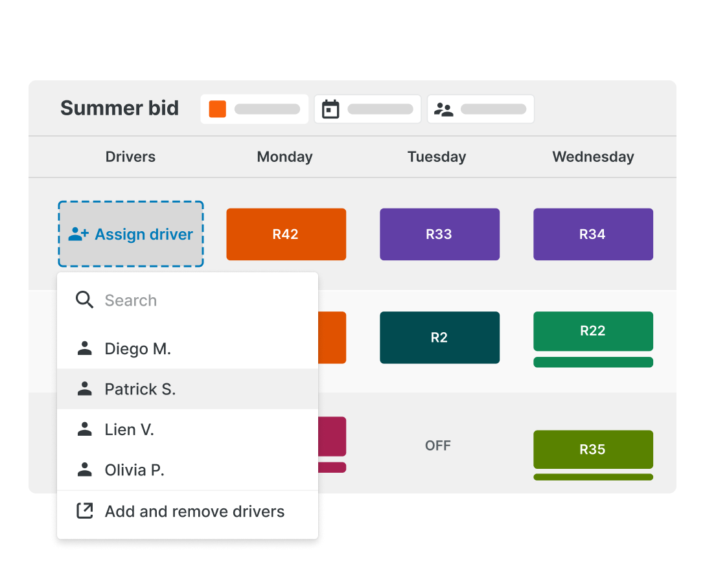Click the person icon beside Diego M.
Image resolution: width=705 pixels, height=588 pixels.
click(85, 349)
